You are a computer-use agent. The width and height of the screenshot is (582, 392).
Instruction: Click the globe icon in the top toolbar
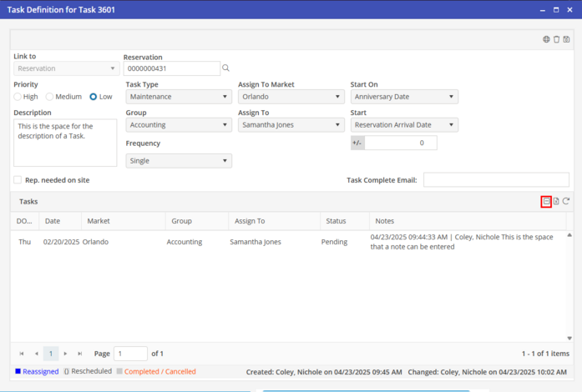546,39
